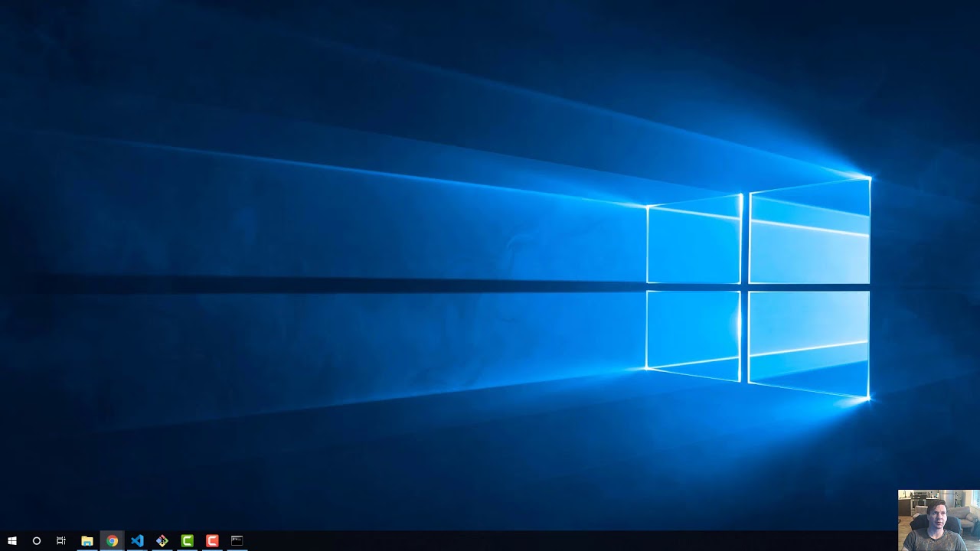This screenshot has width=980, height=551.
Task: Switch to Google Chrome in taskbar
Action: click(112, 541)
